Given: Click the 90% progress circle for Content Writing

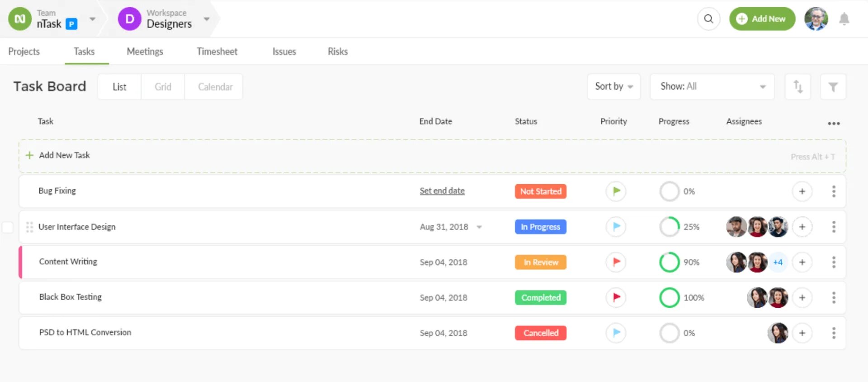Looking at the screenshot, I should 669,262.
